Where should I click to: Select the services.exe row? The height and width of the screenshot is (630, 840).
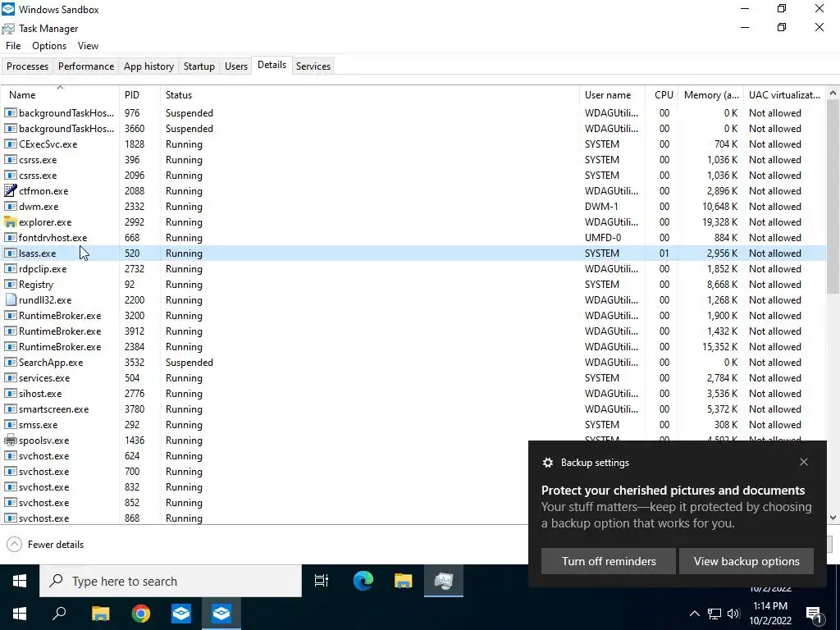413,378
